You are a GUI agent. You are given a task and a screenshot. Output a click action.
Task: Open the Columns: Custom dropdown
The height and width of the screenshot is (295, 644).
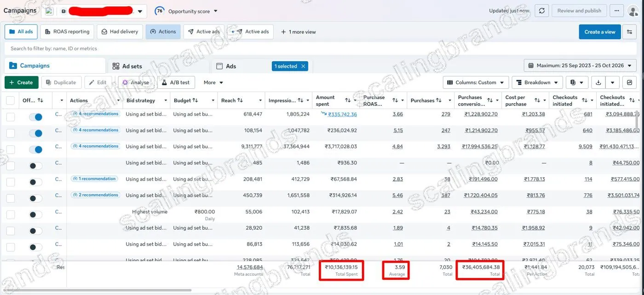[476, 82]
